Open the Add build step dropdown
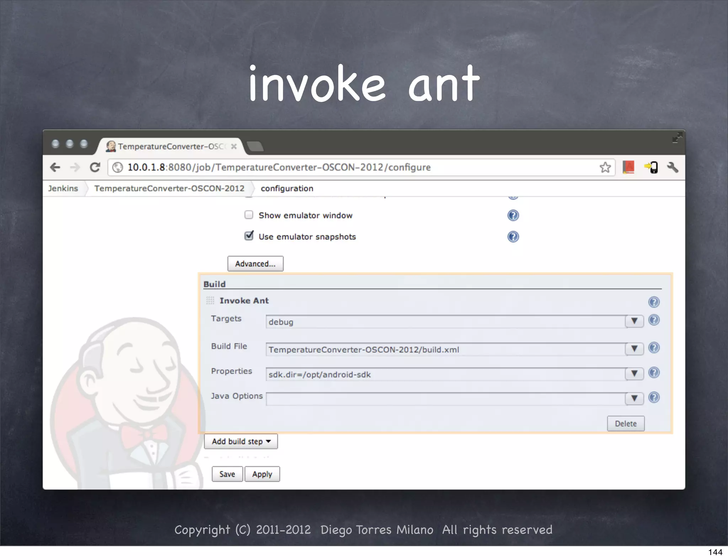Screen dimensions: 728x560 [x=241, y=442]
